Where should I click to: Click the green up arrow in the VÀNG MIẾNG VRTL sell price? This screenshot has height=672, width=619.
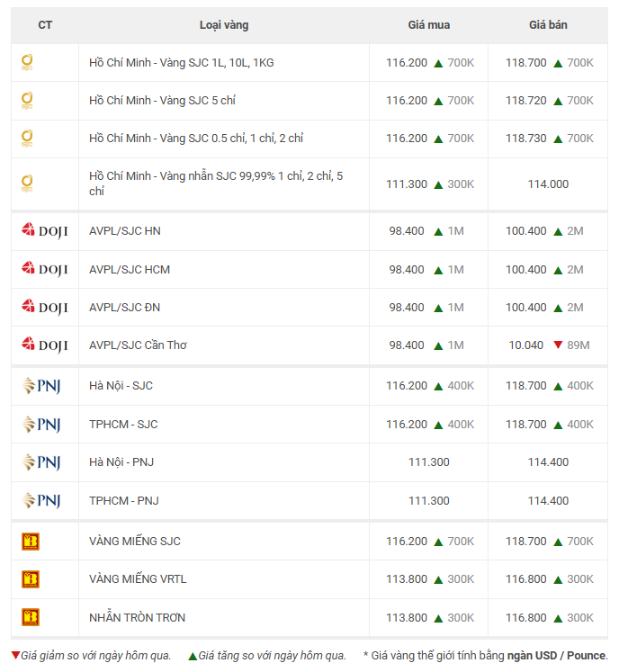(558, 580)
